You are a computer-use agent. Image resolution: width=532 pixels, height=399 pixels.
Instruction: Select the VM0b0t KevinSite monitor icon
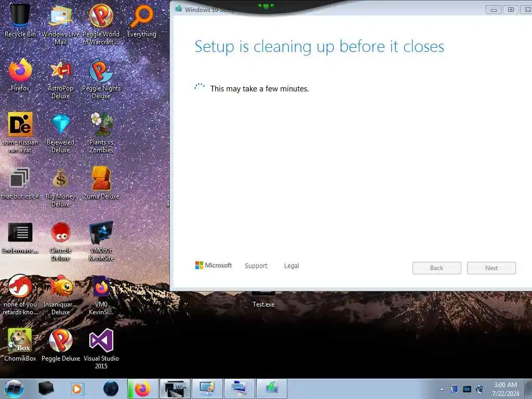point(101,241)
